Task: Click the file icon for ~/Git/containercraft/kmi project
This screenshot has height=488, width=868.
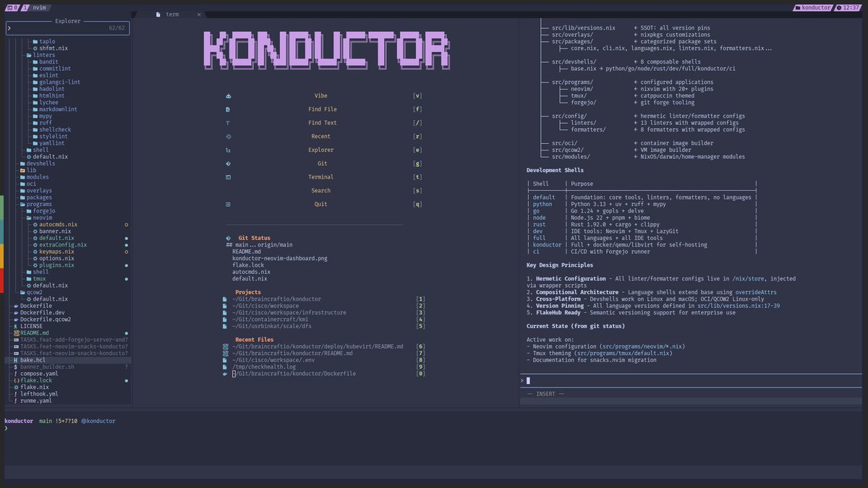Action: (x=226, y=319)
